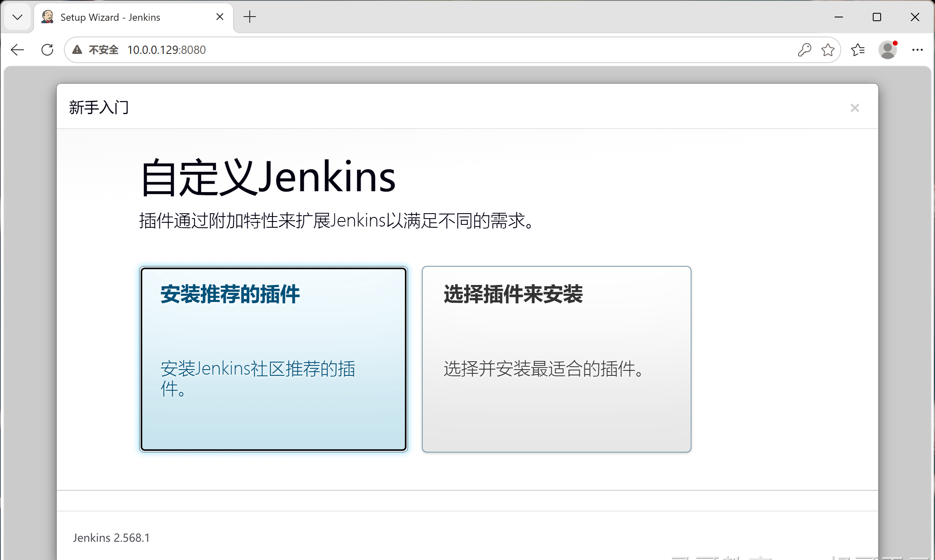
Task: Choose 选择插件来安装 option
Action: coord(556,359)
